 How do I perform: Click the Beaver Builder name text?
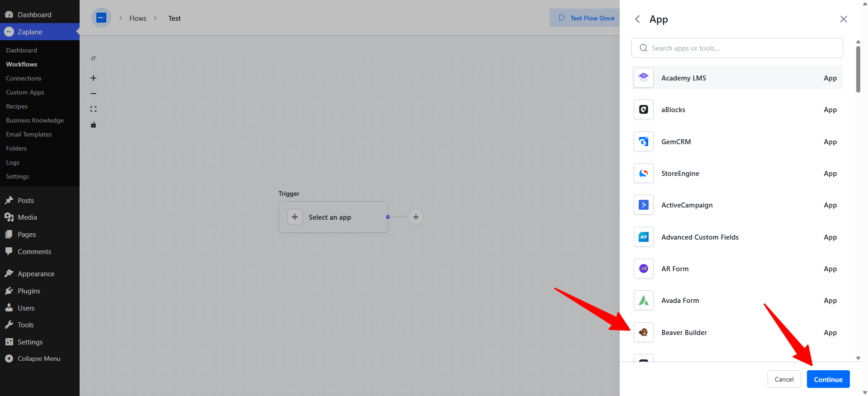point(684,332)
